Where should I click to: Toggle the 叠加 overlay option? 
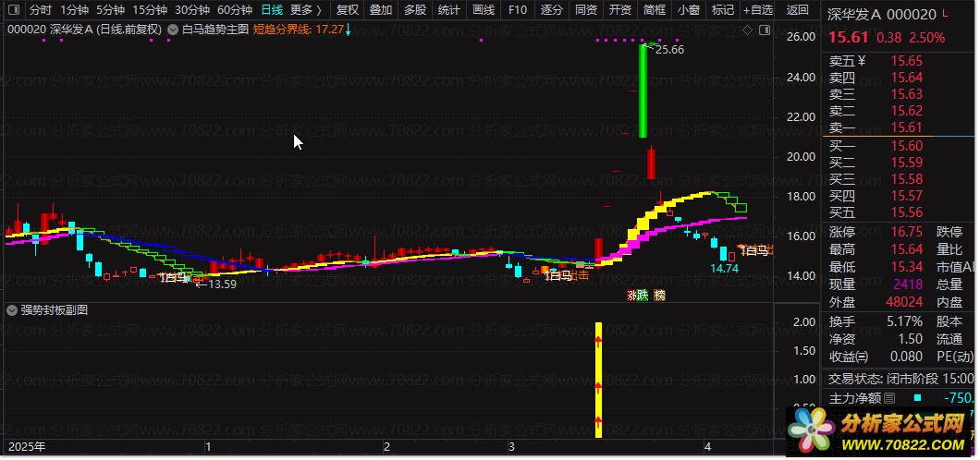(x=381, y=10)
